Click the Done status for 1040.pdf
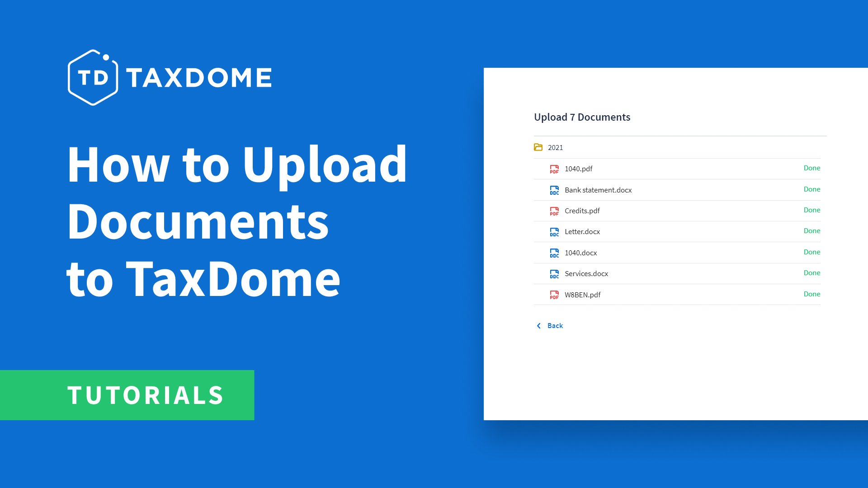The width and height of the screenshot is (868, 488). 812,168
